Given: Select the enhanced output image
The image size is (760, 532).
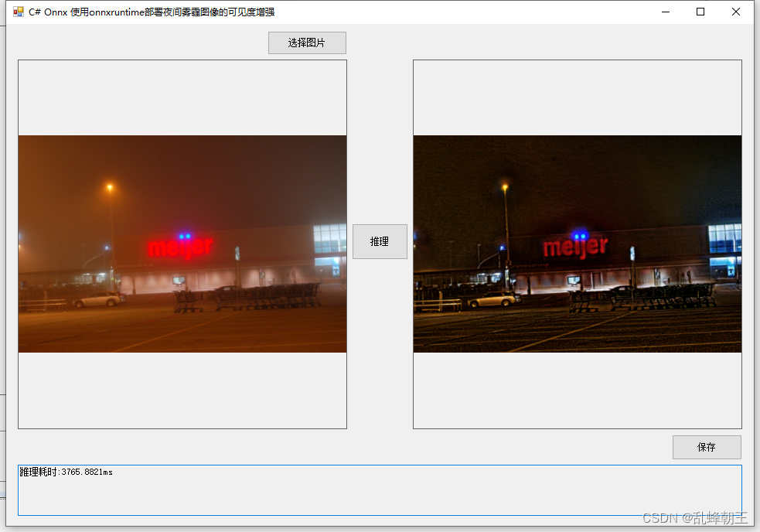Looking at the screenshot, I should (x=576, y=244).
